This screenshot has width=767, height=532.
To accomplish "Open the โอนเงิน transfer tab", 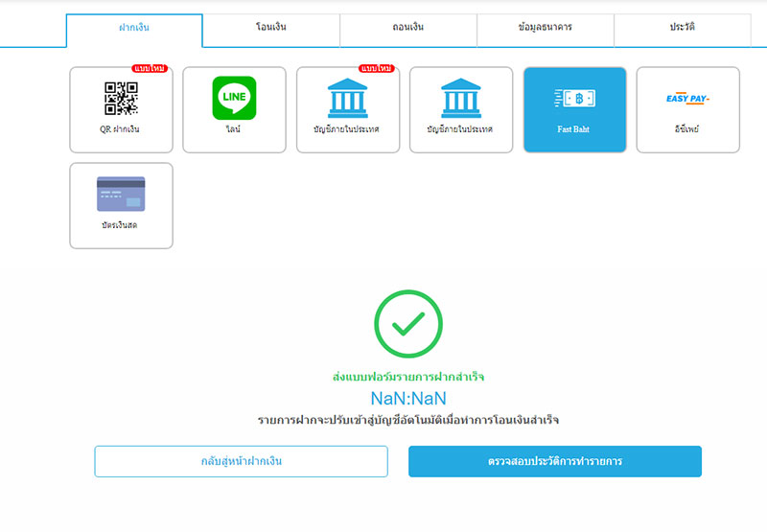I will pyautogui.click(x=271, y=28).
